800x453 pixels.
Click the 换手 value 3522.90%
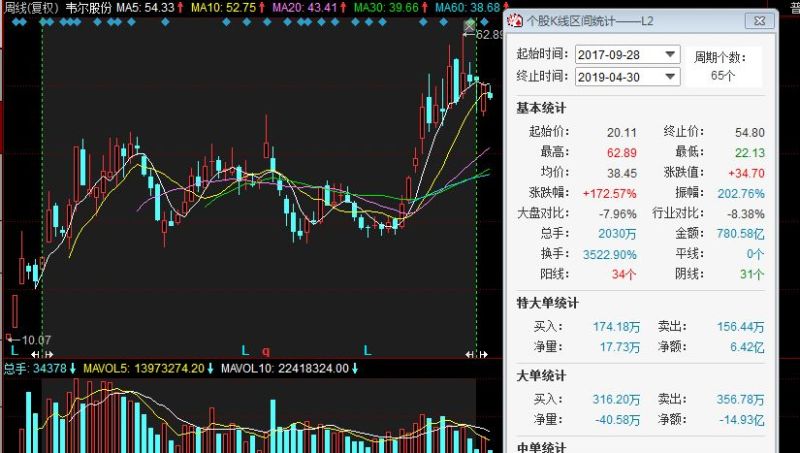tap(610, 255)
